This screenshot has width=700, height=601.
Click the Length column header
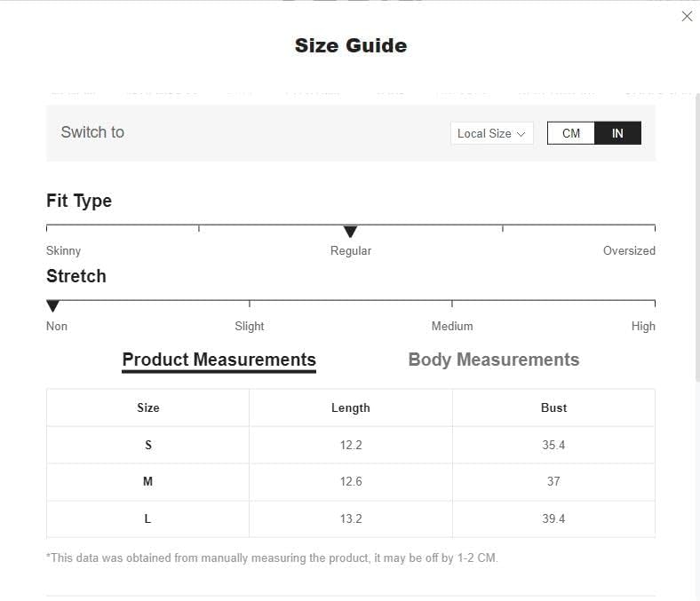click(351, 407)
